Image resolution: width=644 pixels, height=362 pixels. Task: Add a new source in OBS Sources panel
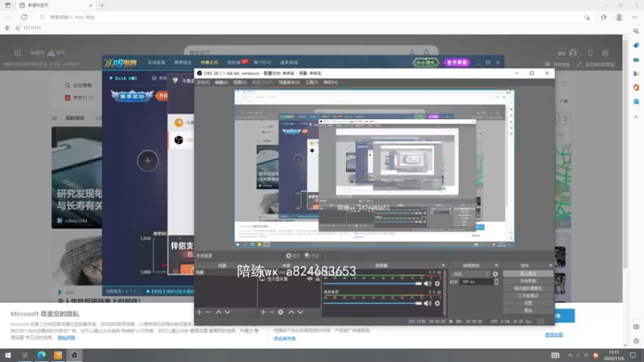[263, 312]
